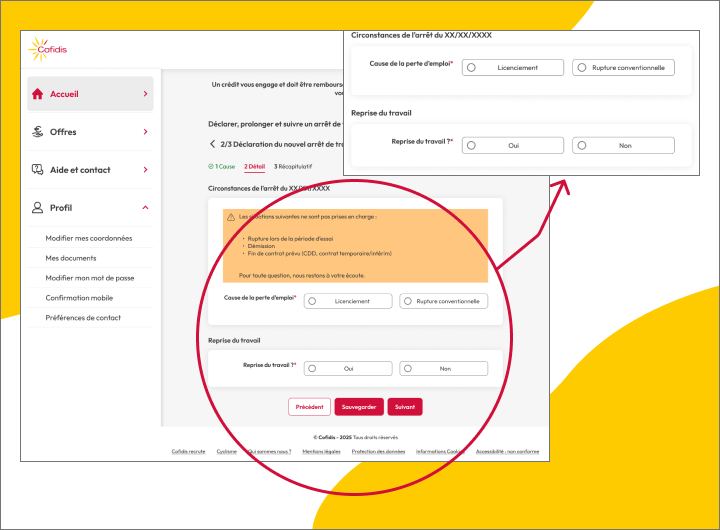This screenshot has height=530, width=720.
Task: Click the Aide et contact chat icon
Action: click(38, 170)
